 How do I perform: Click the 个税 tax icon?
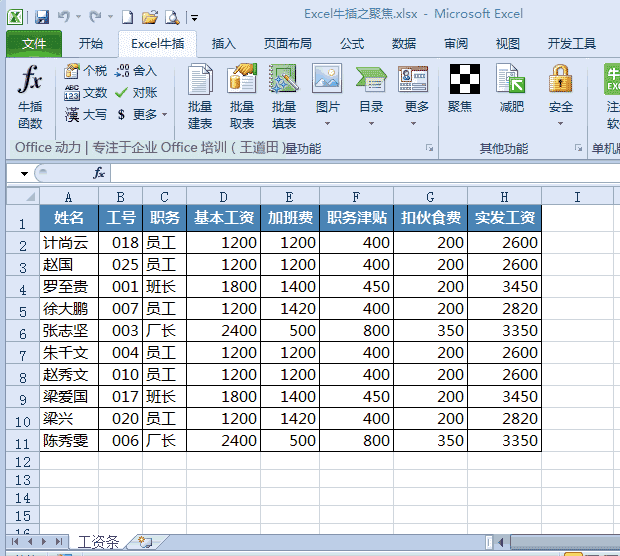(72, 71)
